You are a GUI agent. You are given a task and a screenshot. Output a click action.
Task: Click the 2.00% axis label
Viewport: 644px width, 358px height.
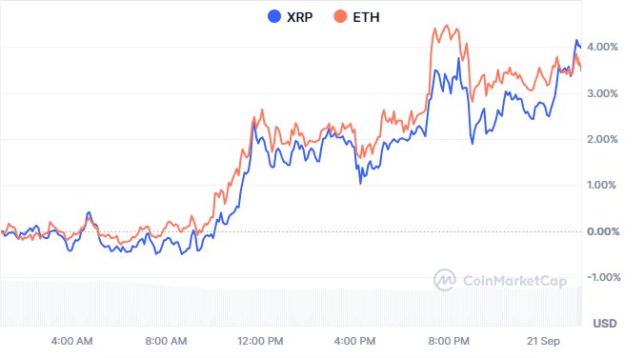point(602,139)
